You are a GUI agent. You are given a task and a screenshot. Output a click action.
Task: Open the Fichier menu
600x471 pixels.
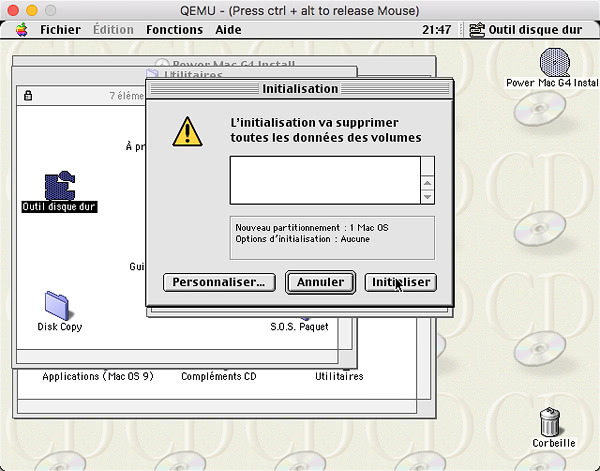point(60,29)
